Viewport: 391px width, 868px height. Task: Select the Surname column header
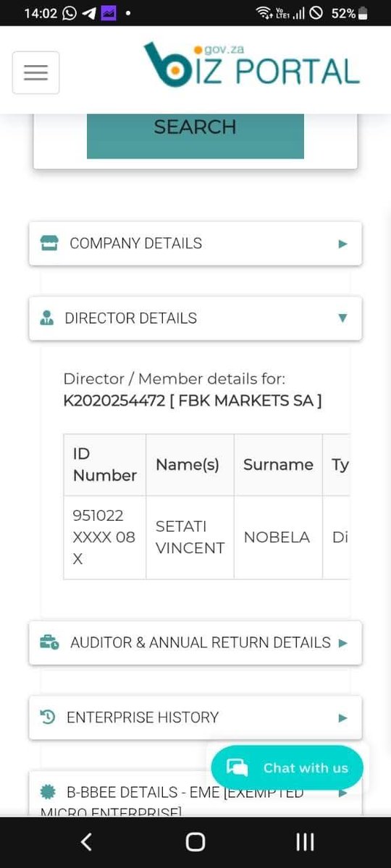coord(278,464)
